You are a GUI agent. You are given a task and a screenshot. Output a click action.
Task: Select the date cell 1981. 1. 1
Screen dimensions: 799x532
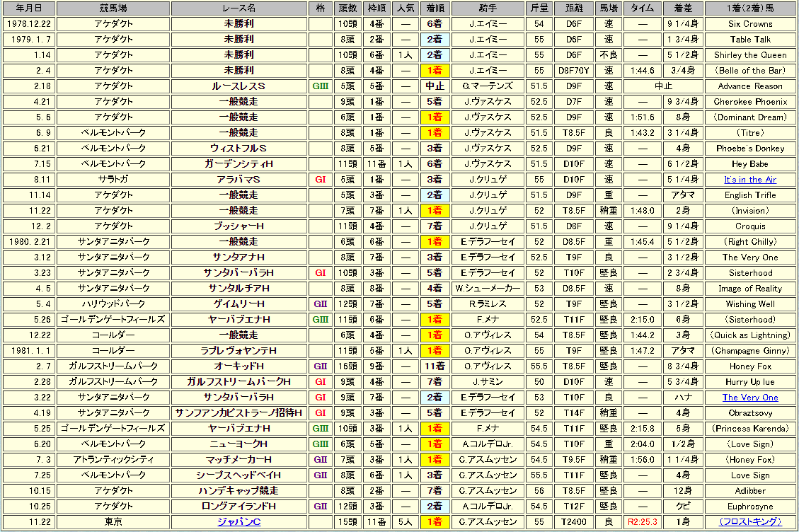(29, 351)
